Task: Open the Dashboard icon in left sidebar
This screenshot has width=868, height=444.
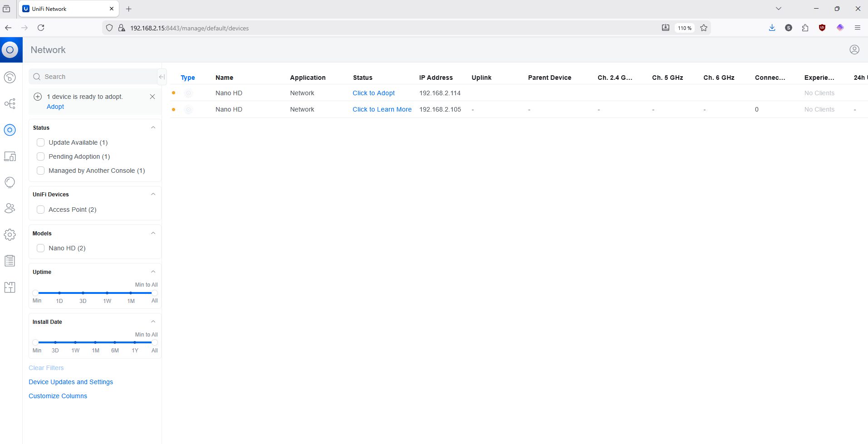Action: [10, 78]
